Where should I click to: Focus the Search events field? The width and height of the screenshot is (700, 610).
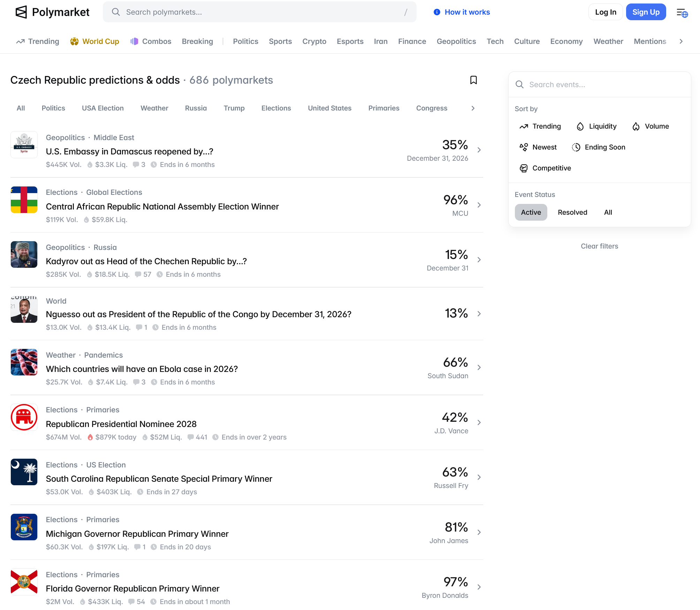600,85
